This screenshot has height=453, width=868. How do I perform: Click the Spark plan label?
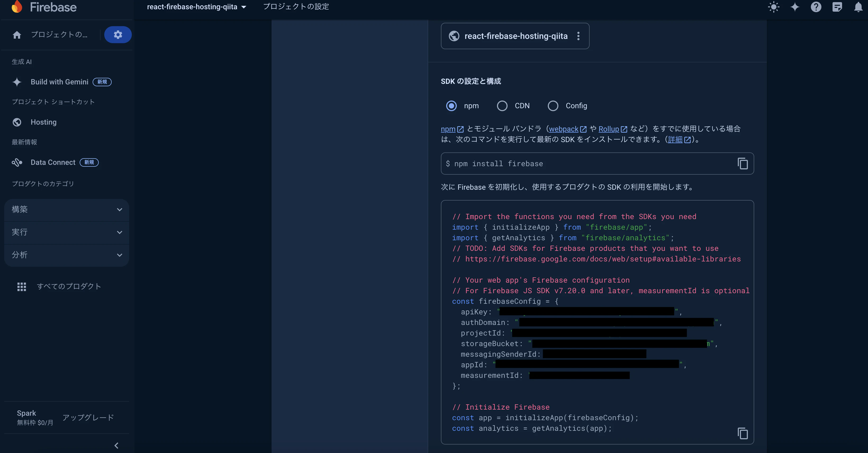click(x=26, y=413)
